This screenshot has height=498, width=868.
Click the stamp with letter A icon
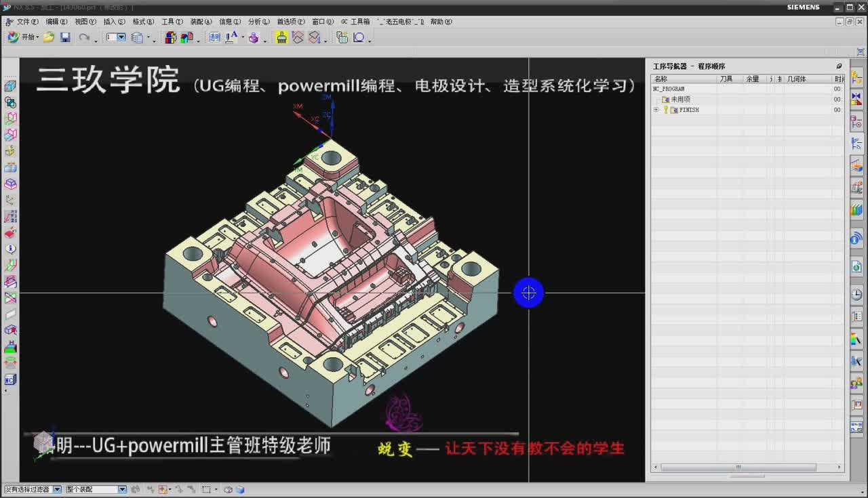tap(231, 37)
